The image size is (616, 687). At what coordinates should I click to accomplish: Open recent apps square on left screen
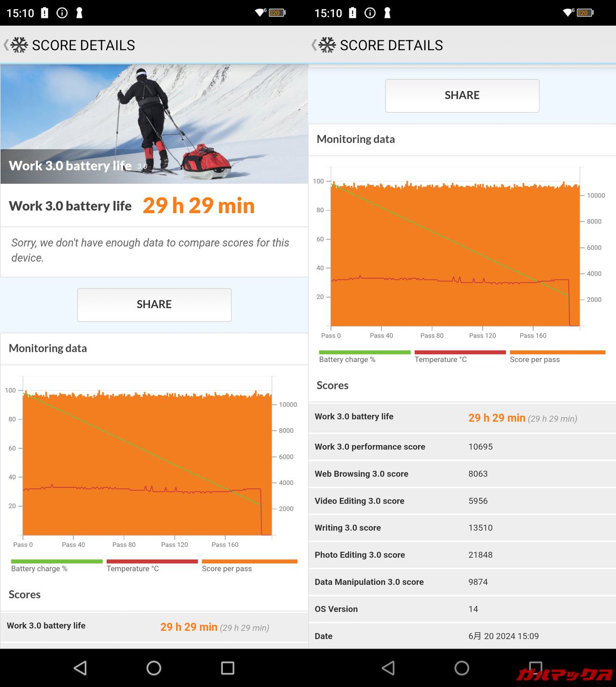(227, 668)
